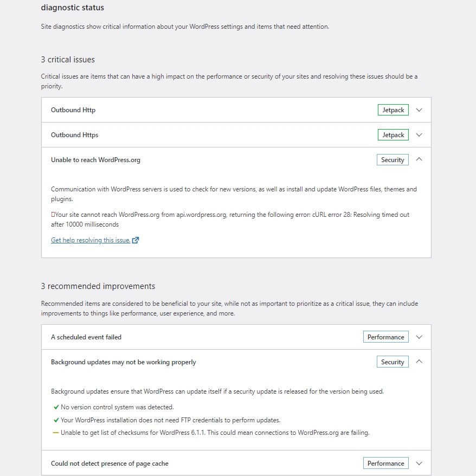Image resolution: width=476 pixels, height=476 pixels.
Task: Click Security badge on Background updates row
Action: click(x=393, y=362)
